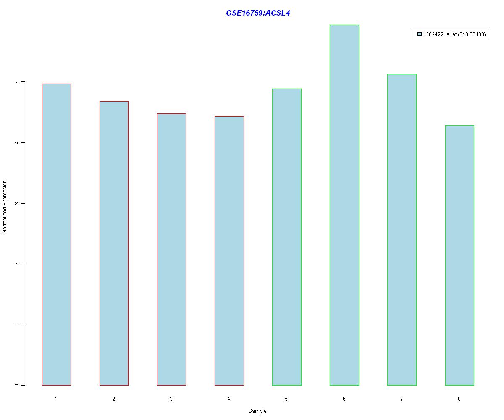Viewport: 504px width, 420px height.
Task: Click y-axis tick label 0
Action: pos(17,385)
